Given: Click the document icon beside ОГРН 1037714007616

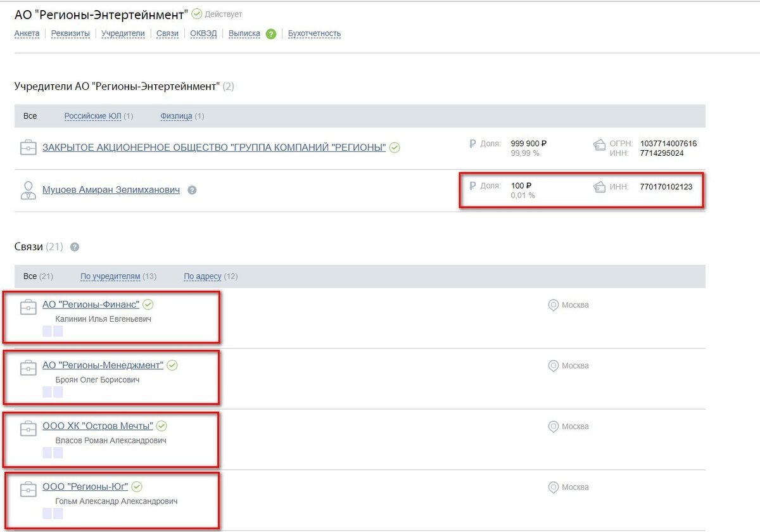Looking at the screenshot, I should coord(600,146).
